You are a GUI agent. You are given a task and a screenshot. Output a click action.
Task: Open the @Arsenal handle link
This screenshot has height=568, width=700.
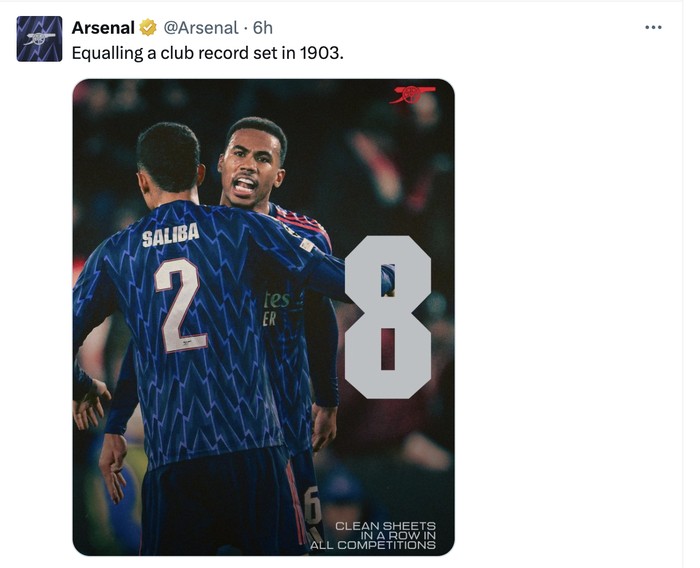[x=200, y=28]
